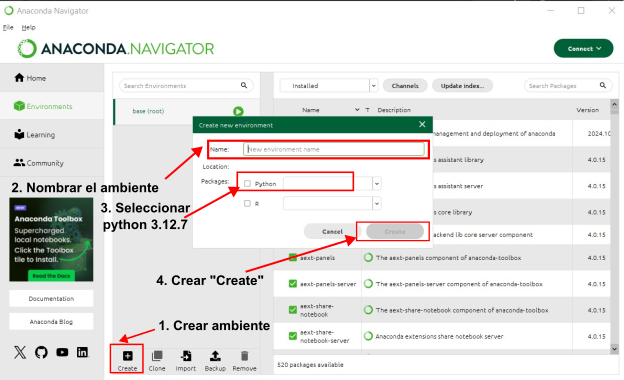Select the base (root) environment

[187, 111]
